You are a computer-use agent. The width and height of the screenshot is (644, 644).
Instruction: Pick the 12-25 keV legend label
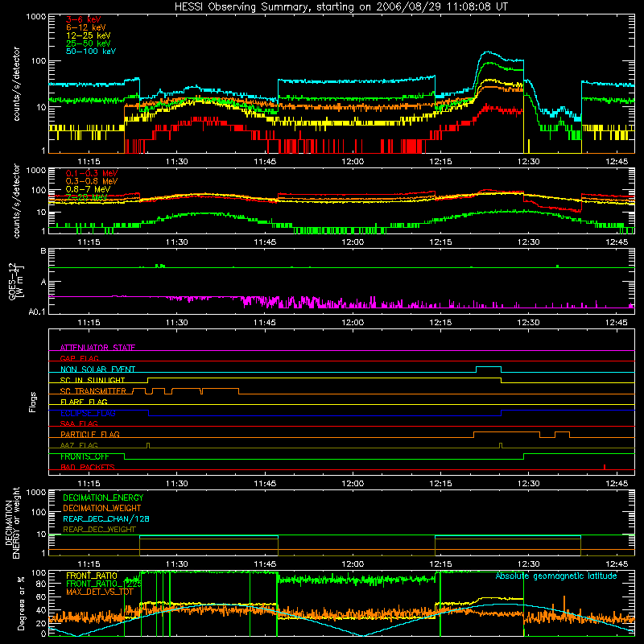89,35
